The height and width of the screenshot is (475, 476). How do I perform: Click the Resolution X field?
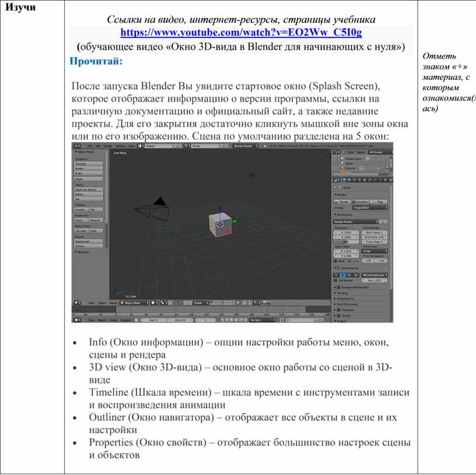pos(346,233)
